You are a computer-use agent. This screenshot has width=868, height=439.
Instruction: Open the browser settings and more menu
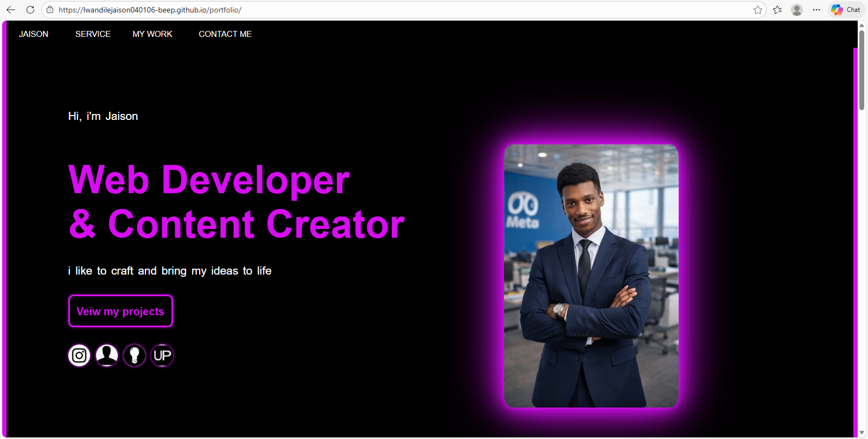pos(816,10)
